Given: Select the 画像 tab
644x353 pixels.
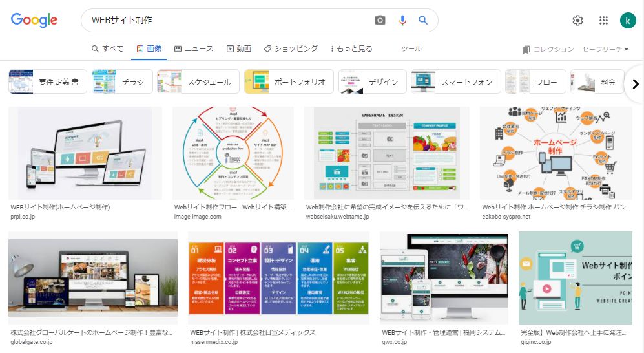Looking at the screenshot, I should coord(149,48).
